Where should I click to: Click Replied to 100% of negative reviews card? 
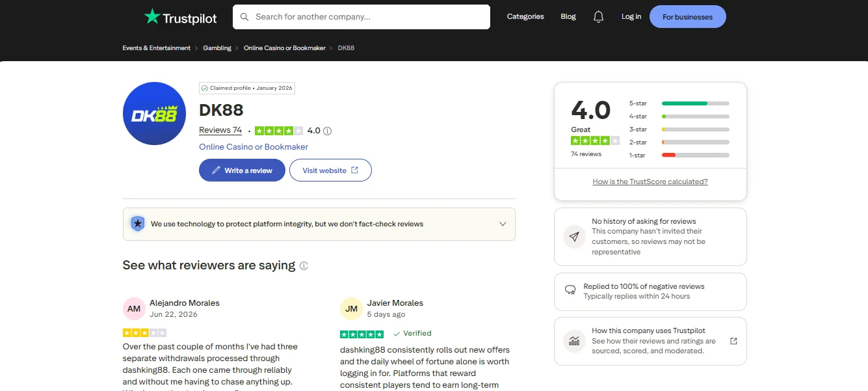pyautogui.click(x=650, y=291)
